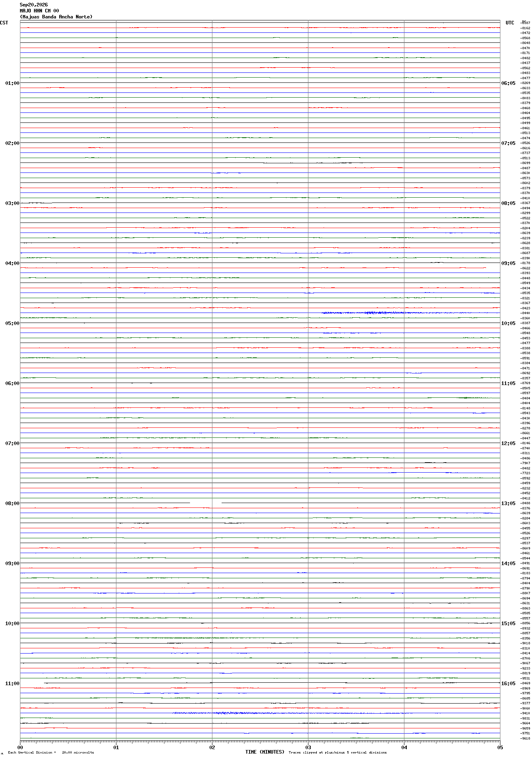Click the 02 minute tick on bottom axis
The width and height of the screenshot is (532, 758).
[x=212, y=747]
